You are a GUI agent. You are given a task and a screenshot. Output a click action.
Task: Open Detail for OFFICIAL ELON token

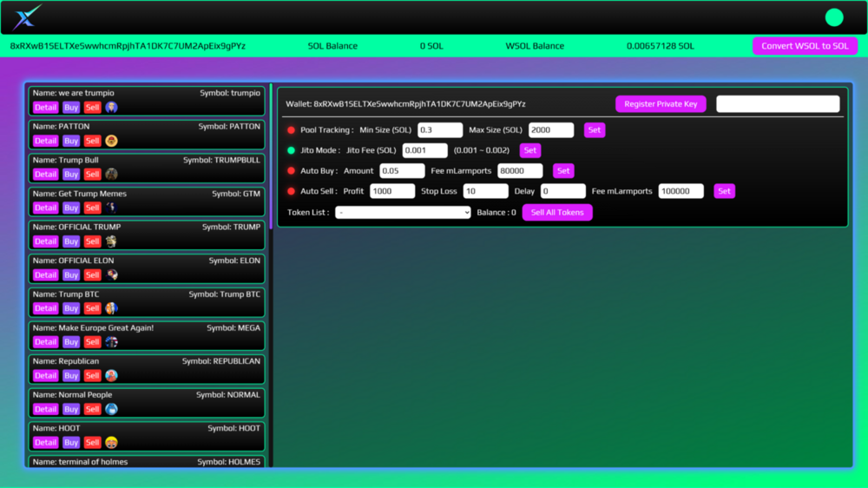(x=45, y=275)
